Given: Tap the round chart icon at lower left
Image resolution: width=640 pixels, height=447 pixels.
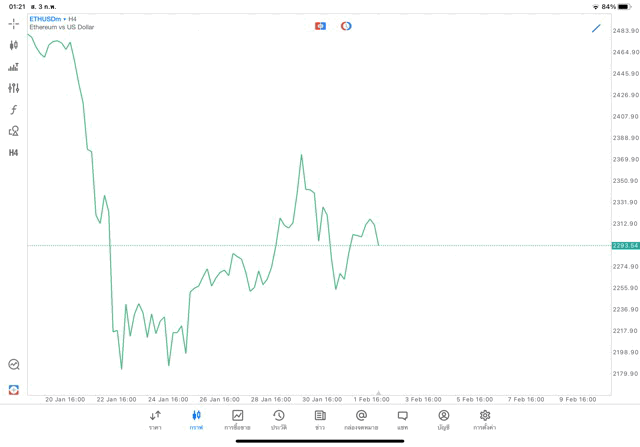Looking at the screenshot, I should pyautogui.click(x=14, y=365).
